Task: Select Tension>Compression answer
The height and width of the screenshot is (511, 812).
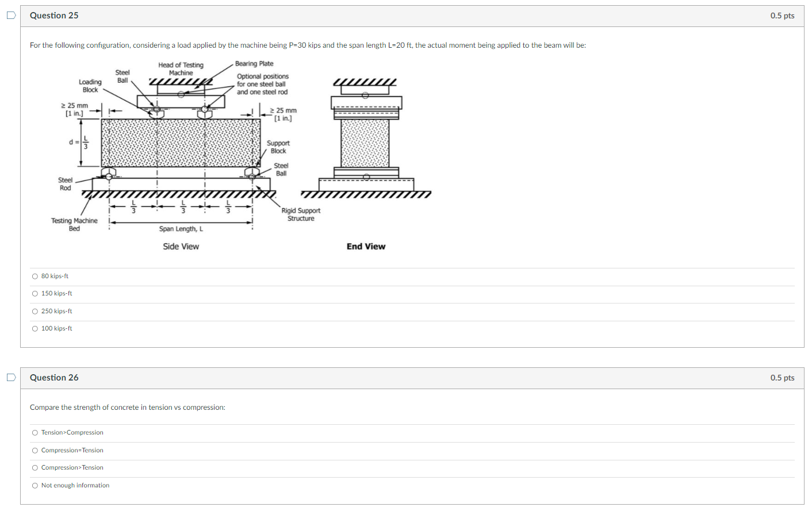Action: click(35, 433)
